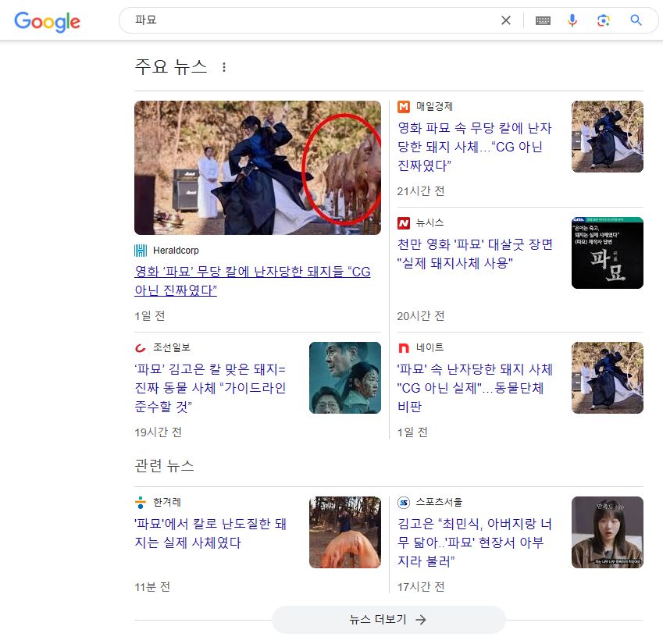Open 뉴시스 headline 천만 영화 '파묘' 대살굿

coord(475,254)
